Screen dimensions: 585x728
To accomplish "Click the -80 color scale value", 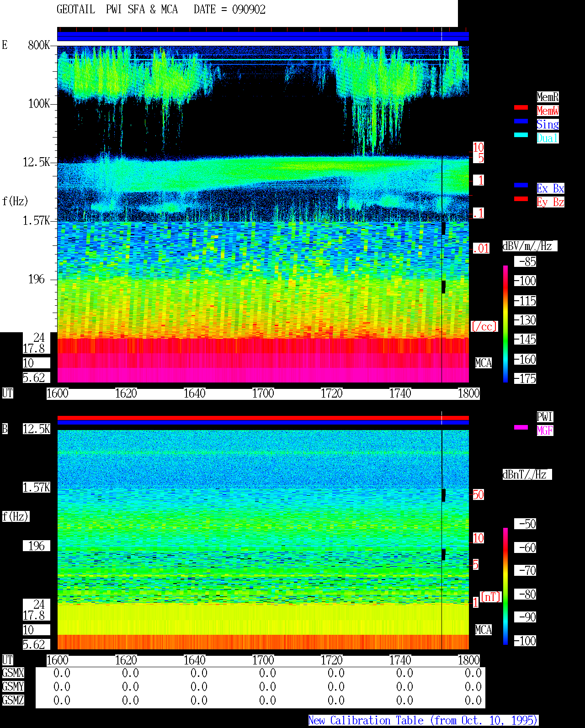I will click(x=525, y=594).
